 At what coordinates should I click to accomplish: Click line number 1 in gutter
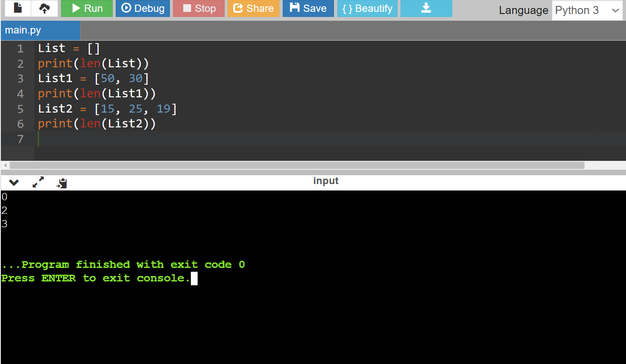pyautogui.click(x=20, y=49)
